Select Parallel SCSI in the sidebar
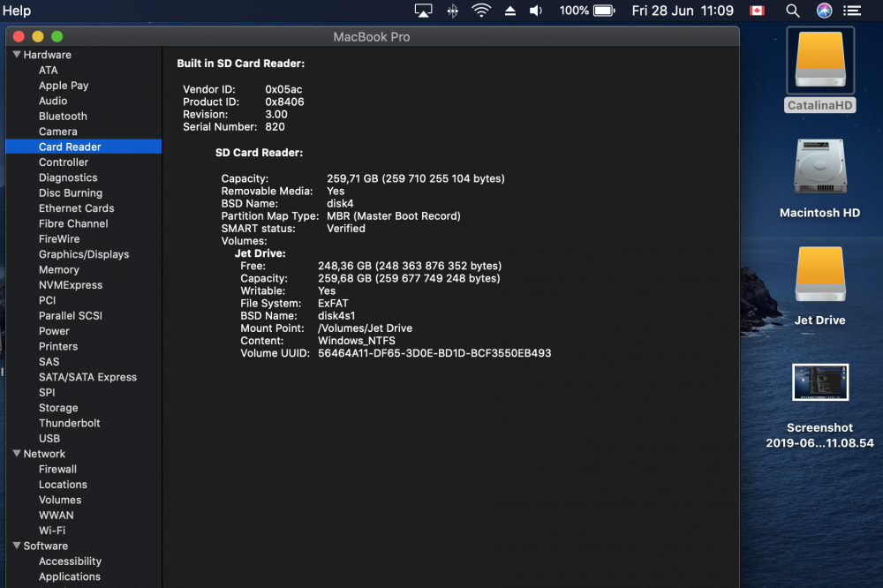This screenshot has height=588, width=883. coord(71,315)
